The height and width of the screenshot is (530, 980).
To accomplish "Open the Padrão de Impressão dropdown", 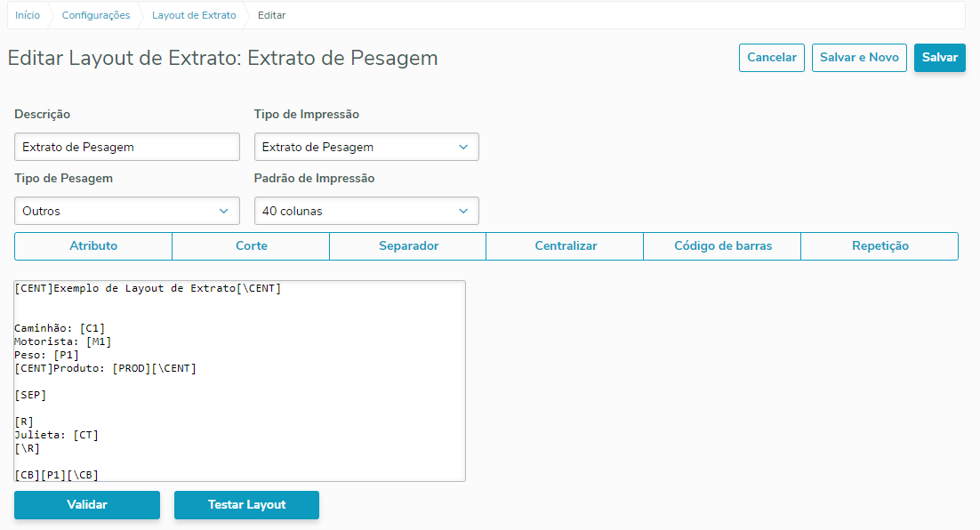I will coord(365,211).
